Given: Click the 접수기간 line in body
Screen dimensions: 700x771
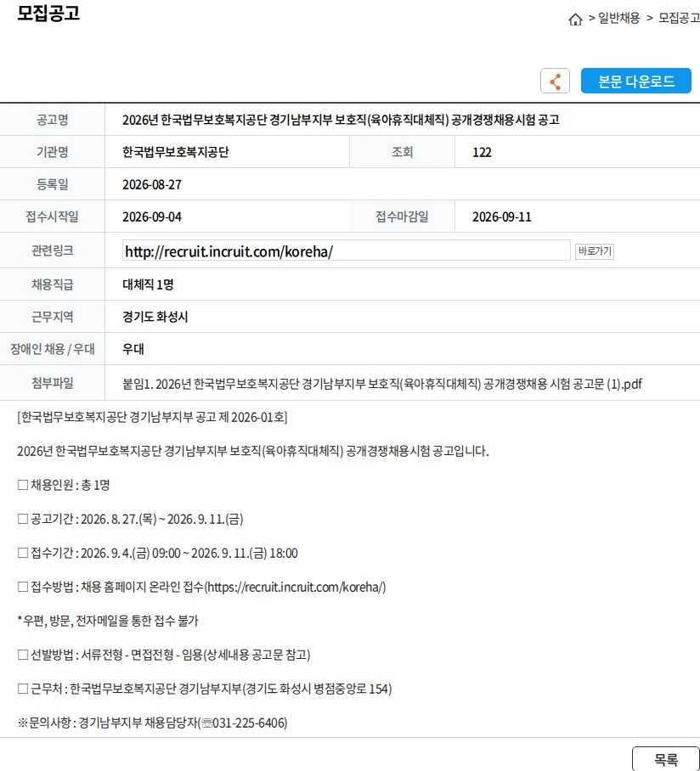Looking at the screenshot, I should point(157,553).
